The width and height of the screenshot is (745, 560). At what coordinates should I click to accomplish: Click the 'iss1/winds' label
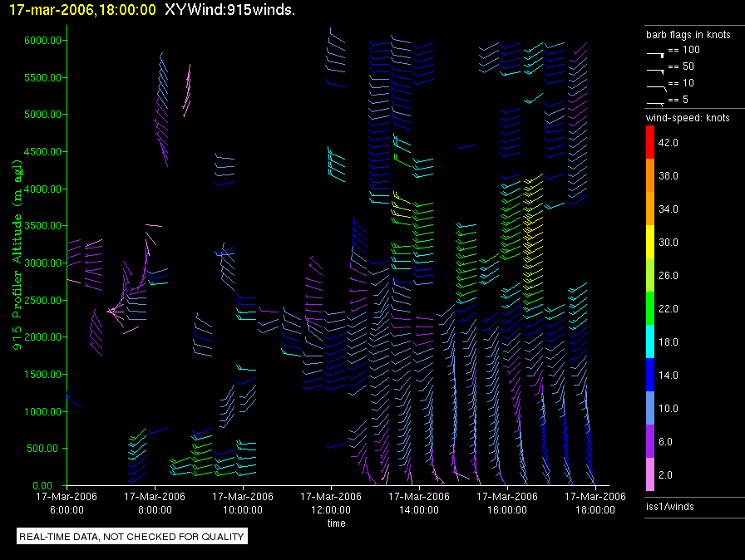click(x=670, y=506)
